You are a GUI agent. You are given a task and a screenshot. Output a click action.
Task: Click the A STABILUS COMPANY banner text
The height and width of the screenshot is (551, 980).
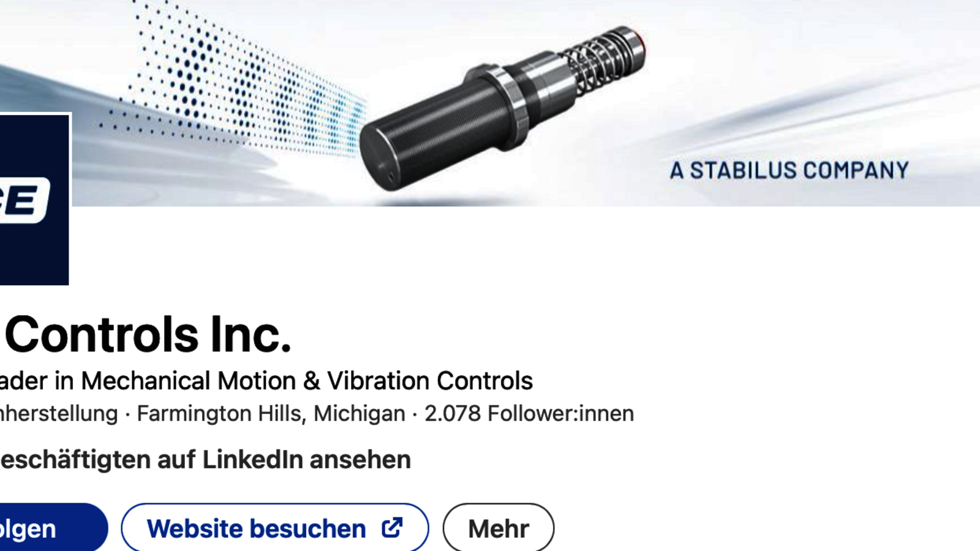(789, 170)
